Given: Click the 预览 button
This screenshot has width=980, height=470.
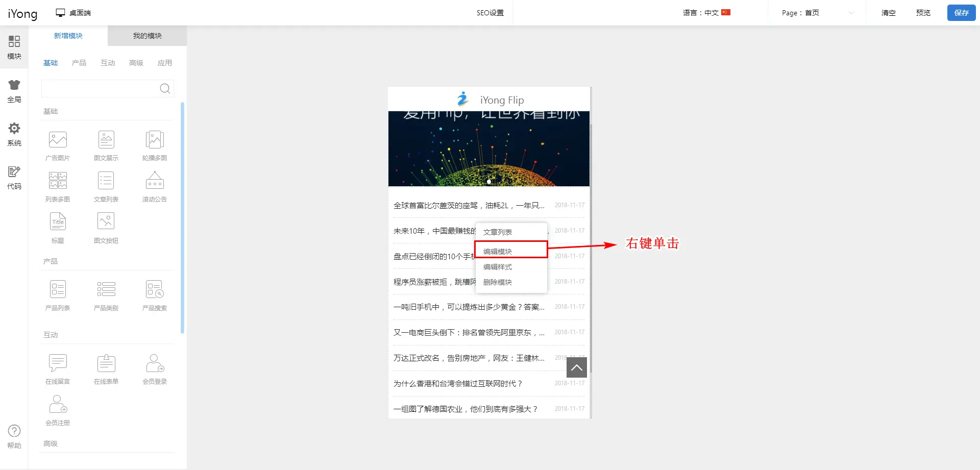Looking at the screenshot, I should pos(923,13).
